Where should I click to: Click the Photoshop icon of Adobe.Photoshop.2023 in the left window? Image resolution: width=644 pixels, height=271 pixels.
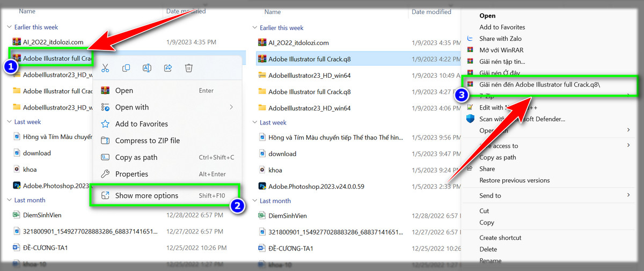(16, 185)
